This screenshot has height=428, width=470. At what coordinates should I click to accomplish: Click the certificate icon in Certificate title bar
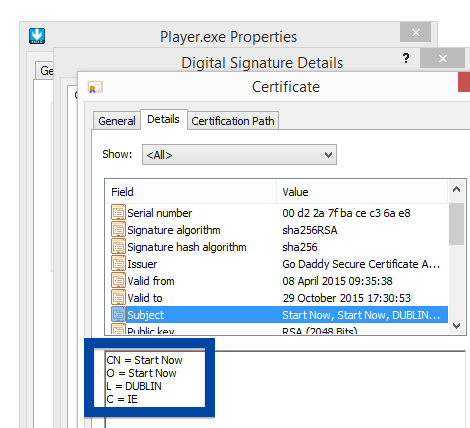95,87
